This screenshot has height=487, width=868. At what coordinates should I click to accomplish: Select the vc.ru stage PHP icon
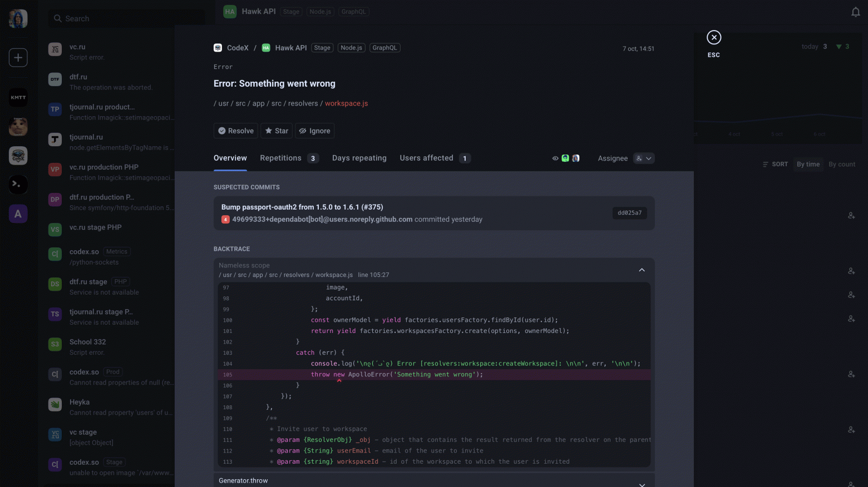pos(55,230)
